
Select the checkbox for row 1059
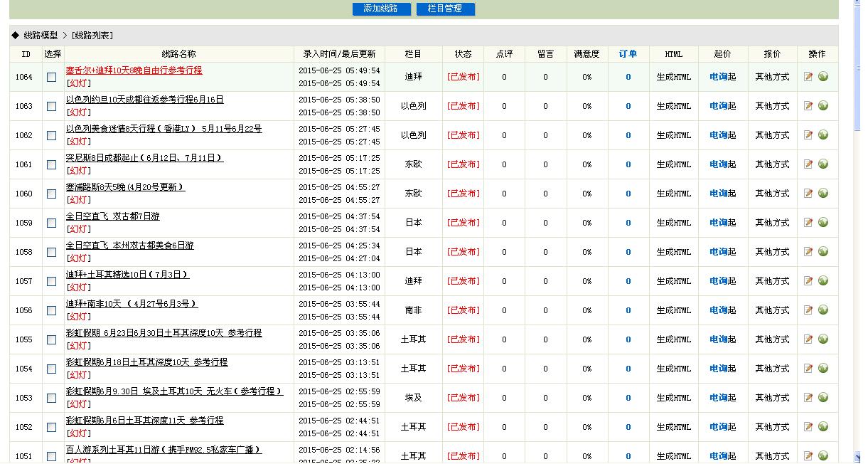coord(51,223)
